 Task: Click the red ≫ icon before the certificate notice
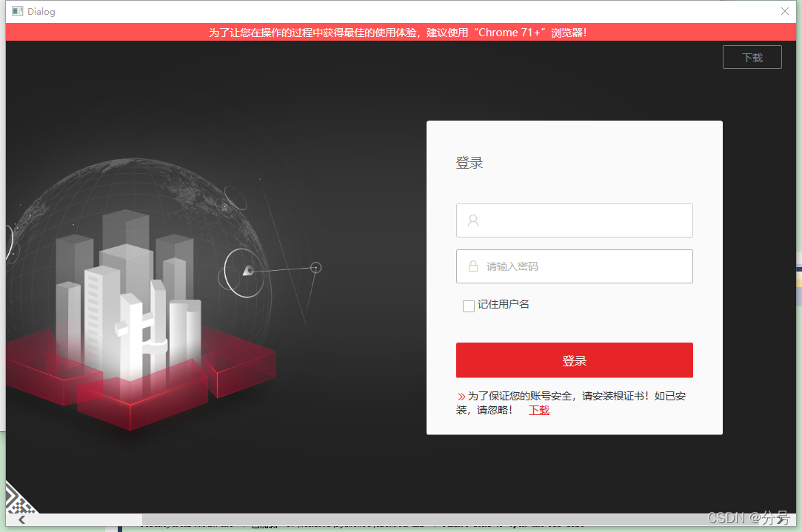(x=461, y=396)
